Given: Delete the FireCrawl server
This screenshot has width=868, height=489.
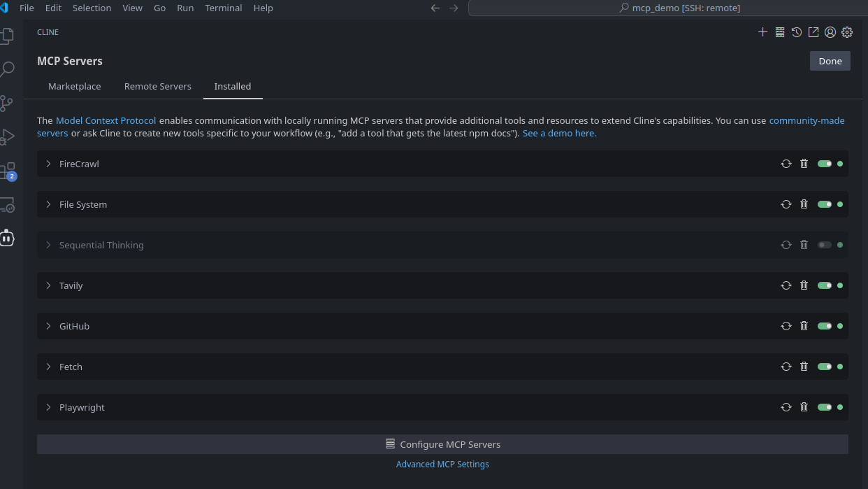Looking at the screenshot, I should (x=804, y=164).
